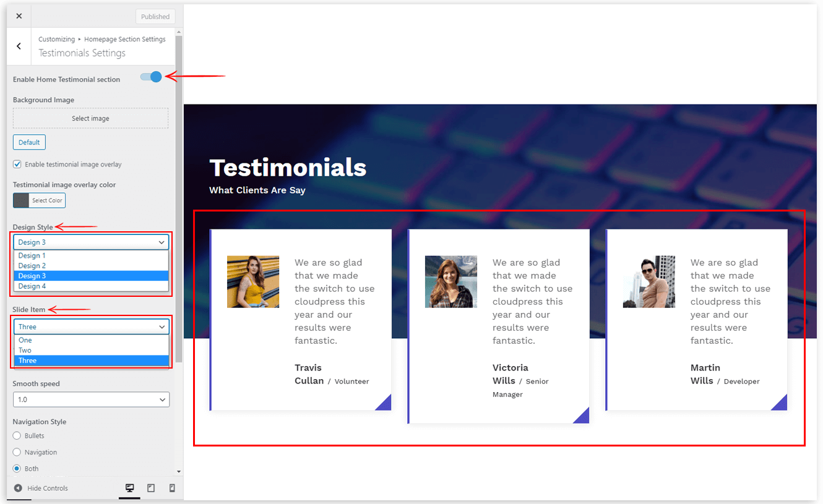The width and height of the screenshot is (823, 504).
Task: Click the Default button
Action: pyautogui.click(x=29, y=142)
